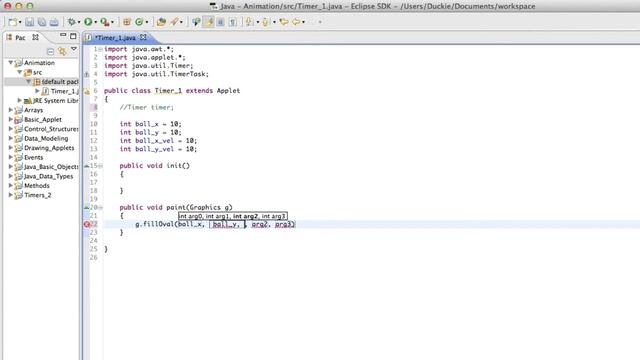640x360 pixels.
Task: Select the Java_Data_Types project
Action: click(49, 176)
